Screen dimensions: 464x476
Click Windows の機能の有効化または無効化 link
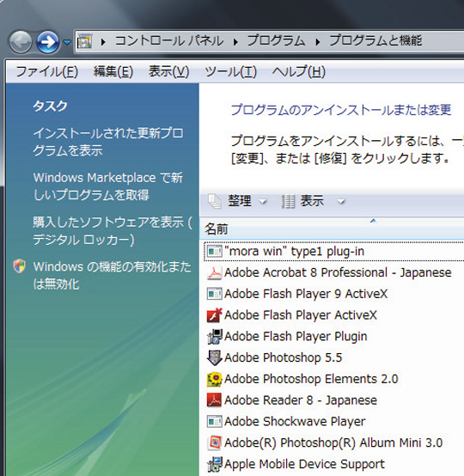pyautogui.click(x=112, y=276)
